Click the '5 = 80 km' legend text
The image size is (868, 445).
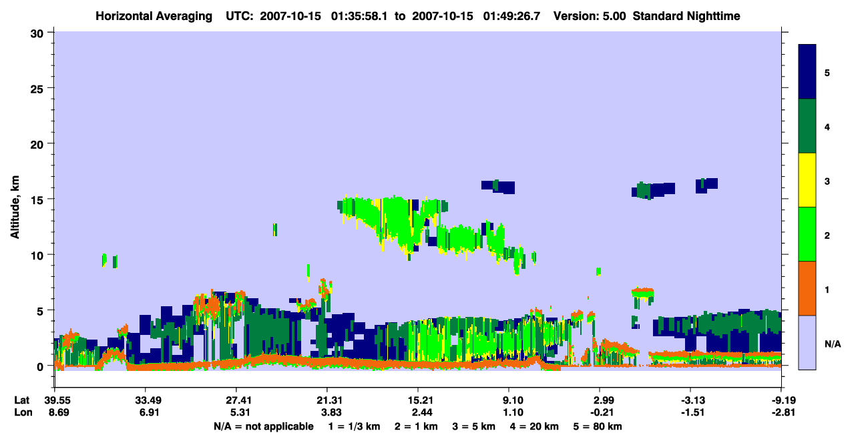pyautogui.click(x=598, y=426)
